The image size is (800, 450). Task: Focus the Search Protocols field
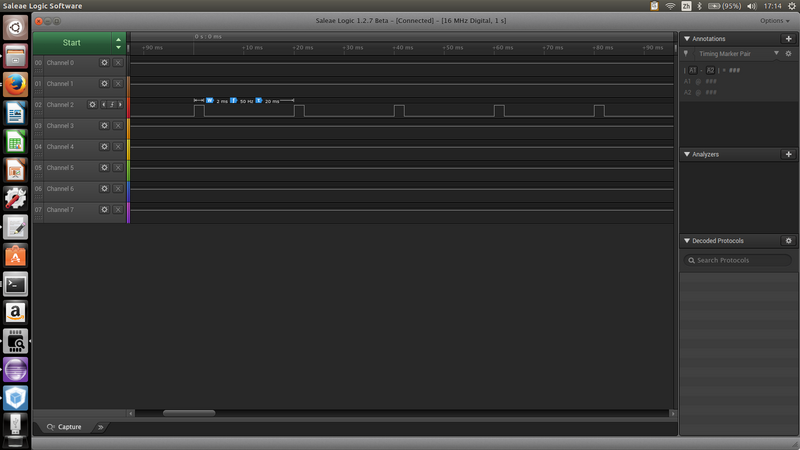tap(737, 260)
